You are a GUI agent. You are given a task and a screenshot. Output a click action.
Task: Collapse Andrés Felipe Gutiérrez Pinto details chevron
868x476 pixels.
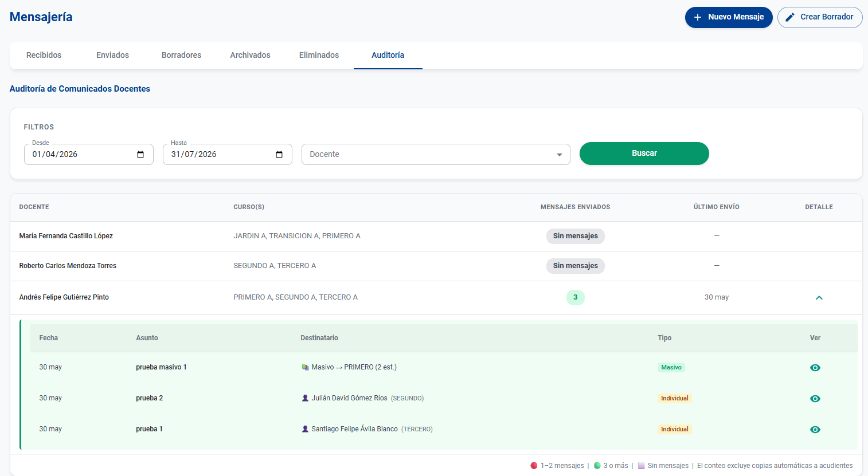(x=819, y=297)
